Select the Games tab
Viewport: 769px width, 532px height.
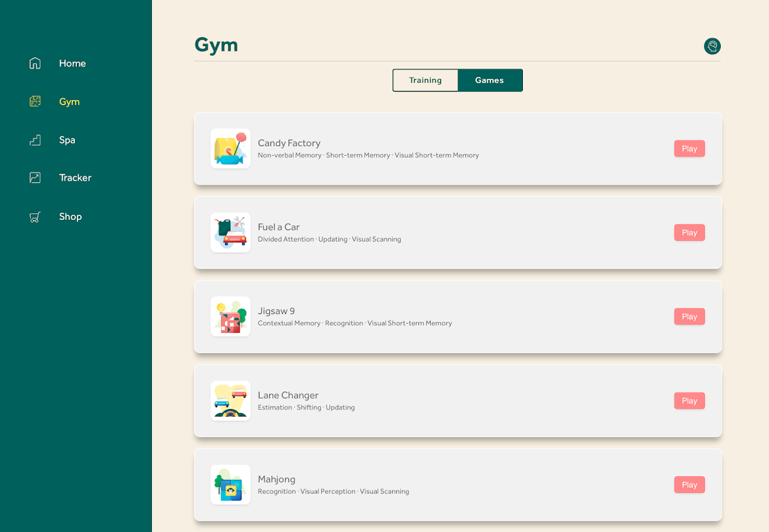tap(490, 80)
